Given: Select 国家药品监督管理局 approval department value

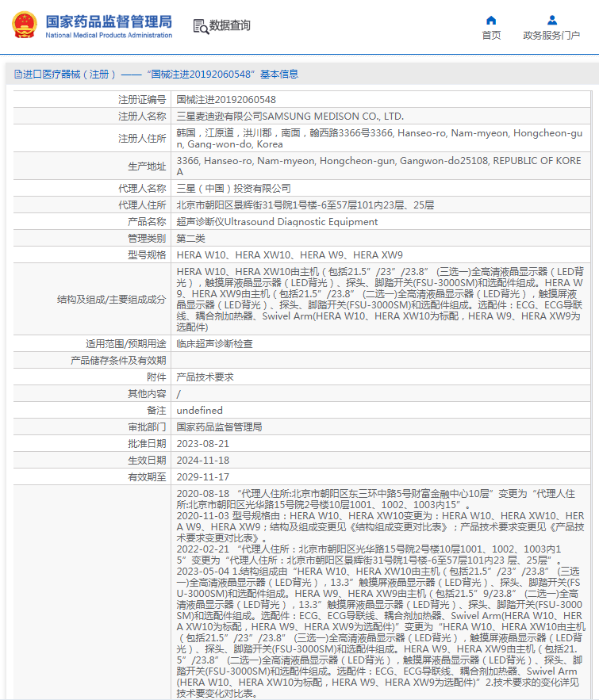Looking at the screenshot, I should click(x=219, y=427).
